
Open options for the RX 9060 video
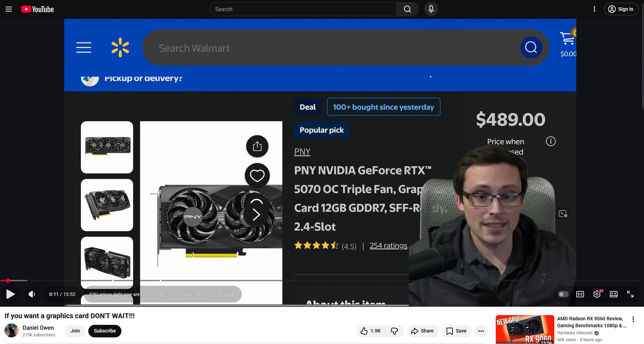tap(633, 319)
